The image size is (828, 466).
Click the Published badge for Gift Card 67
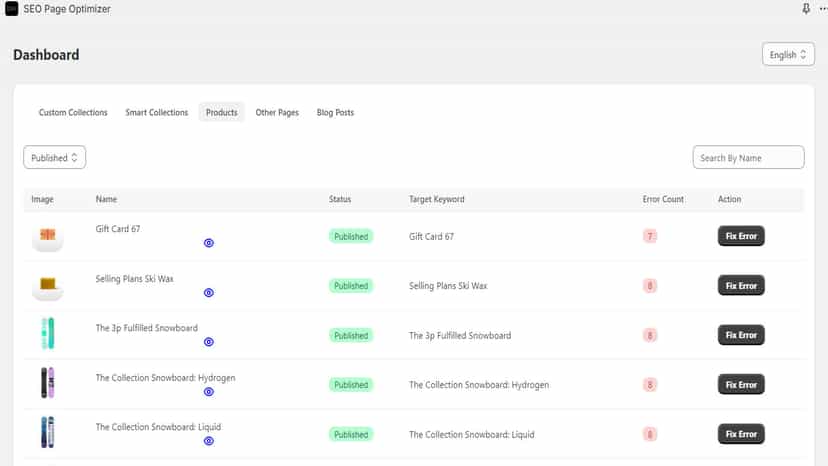pos(351,236)
